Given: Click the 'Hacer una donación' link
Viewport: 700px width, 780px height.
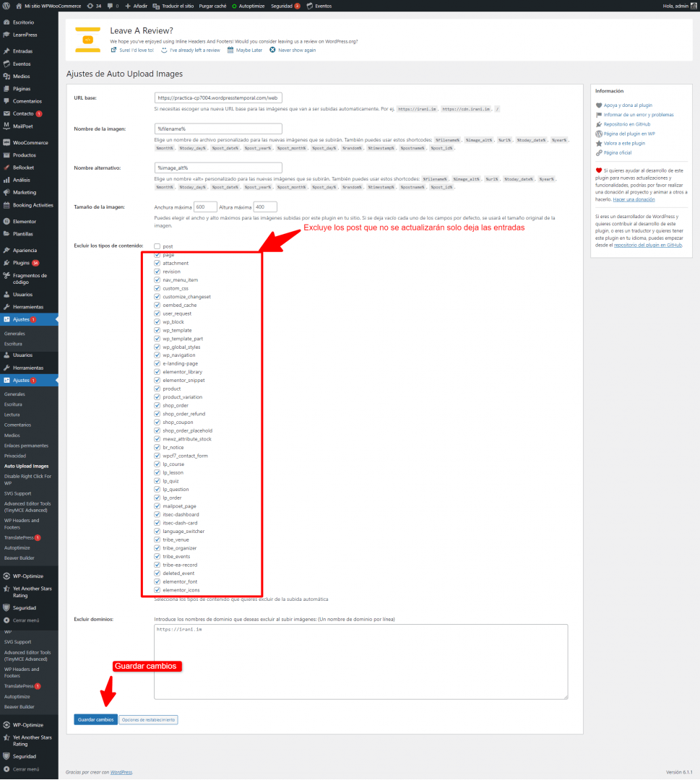Looking at the screenshot, I should [x=634, y=199].
